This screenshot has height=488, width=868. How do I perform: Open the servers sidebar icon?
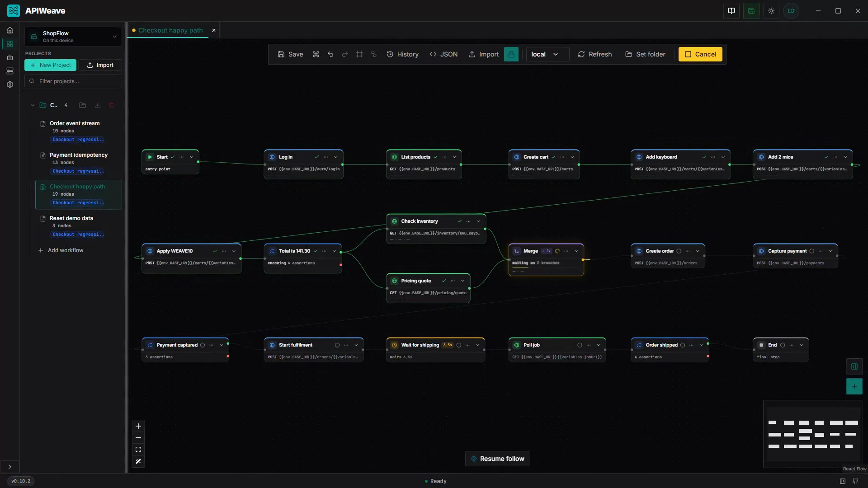(x=10, y=71)
